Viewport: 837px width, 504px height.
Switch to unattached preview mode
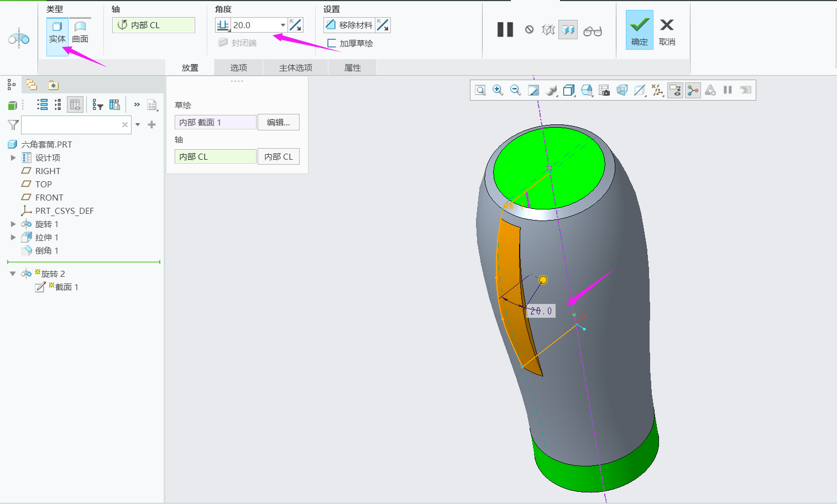click(548, 30)
